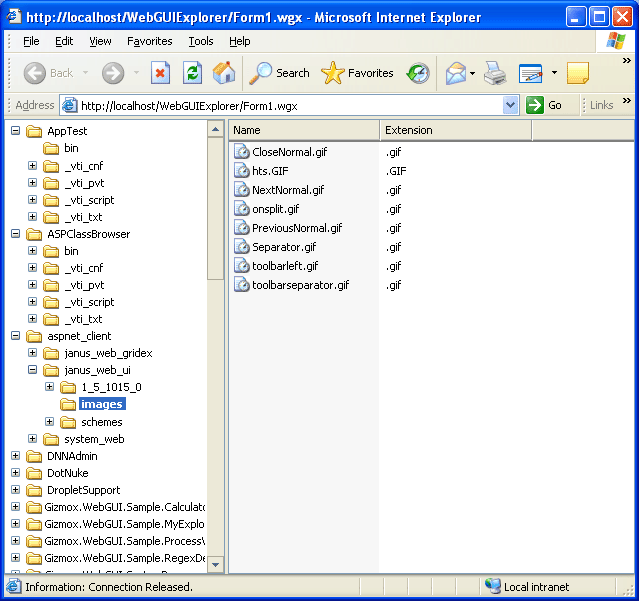The image size is (639, 601).
Task: Open the History clock icon
Action: tap(418, 74)
